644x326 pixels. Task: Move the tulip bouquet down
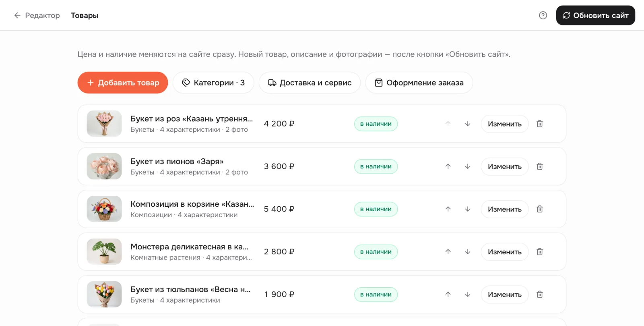(468, 295)
